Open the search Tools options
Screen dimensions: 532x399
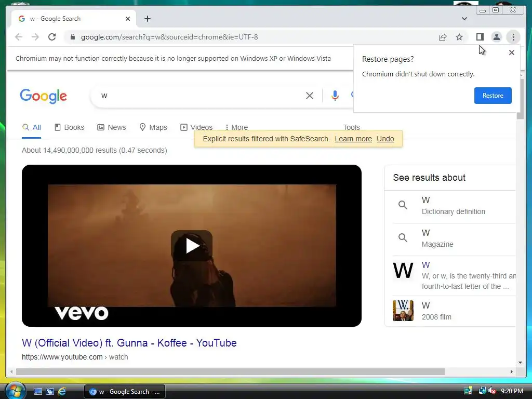[x=351, y=127]
